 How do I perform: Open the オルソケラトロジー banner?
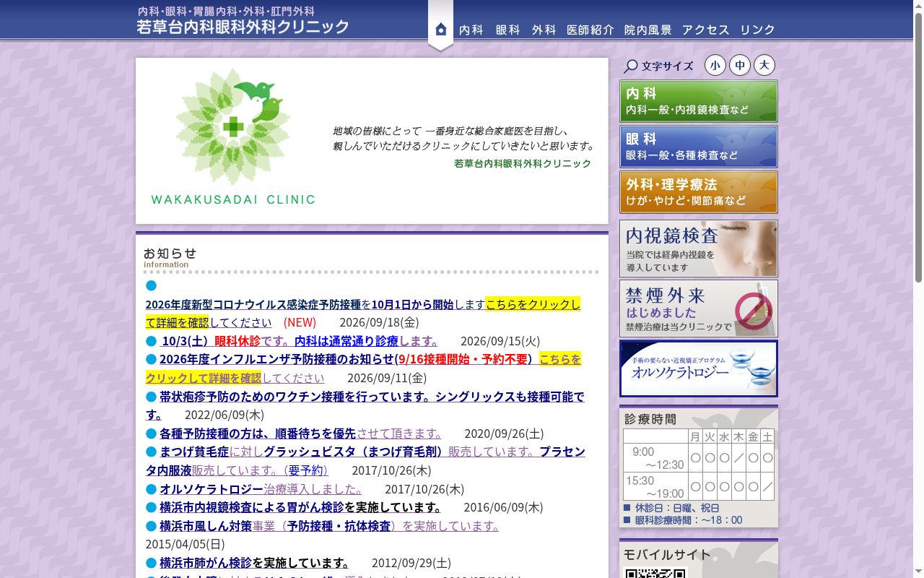point(699,368)
